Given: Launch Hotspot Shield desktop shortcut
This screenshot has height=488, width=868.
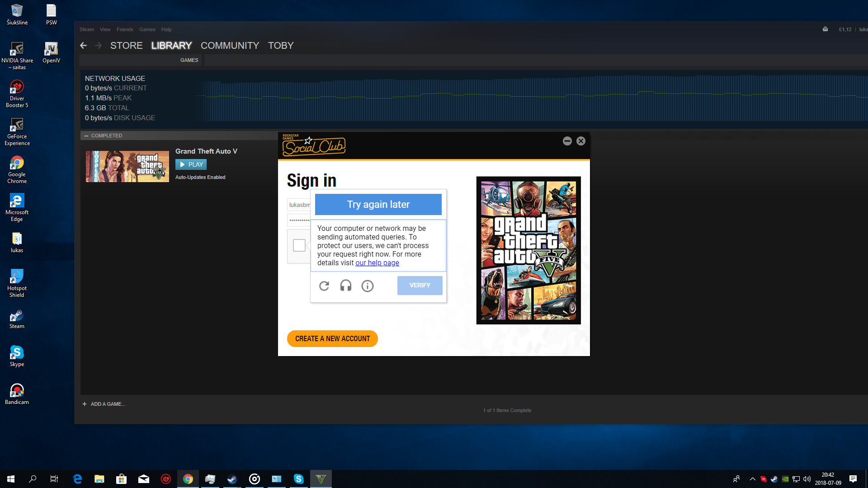Looking at the screenshot, I should point(17,284).
